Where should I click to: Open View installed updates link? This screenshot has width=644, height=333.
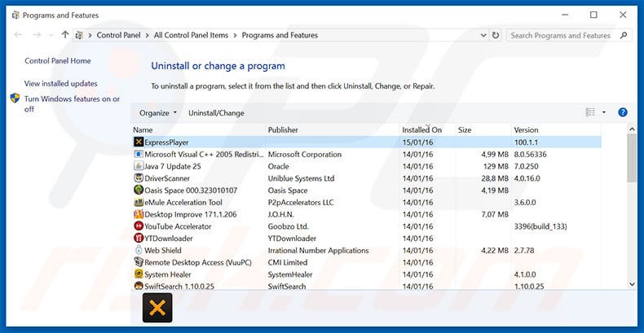61,83
